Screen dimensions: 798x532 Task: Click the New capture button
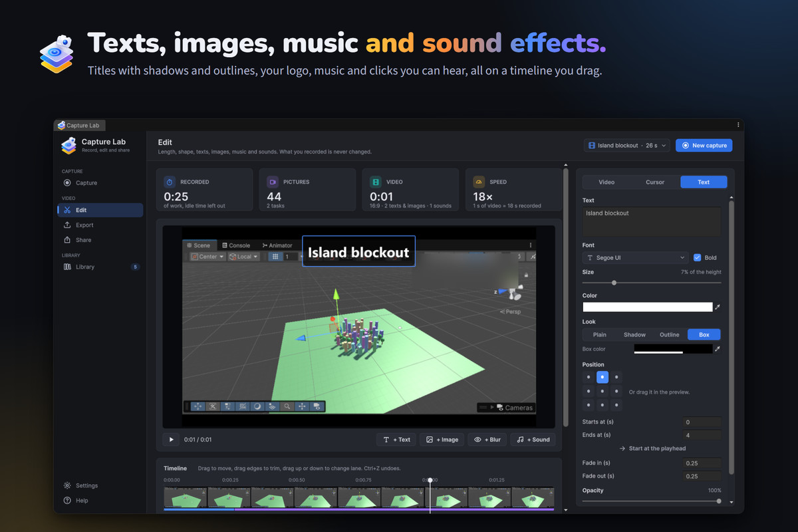pyautogui.click(x=704, y=145)
